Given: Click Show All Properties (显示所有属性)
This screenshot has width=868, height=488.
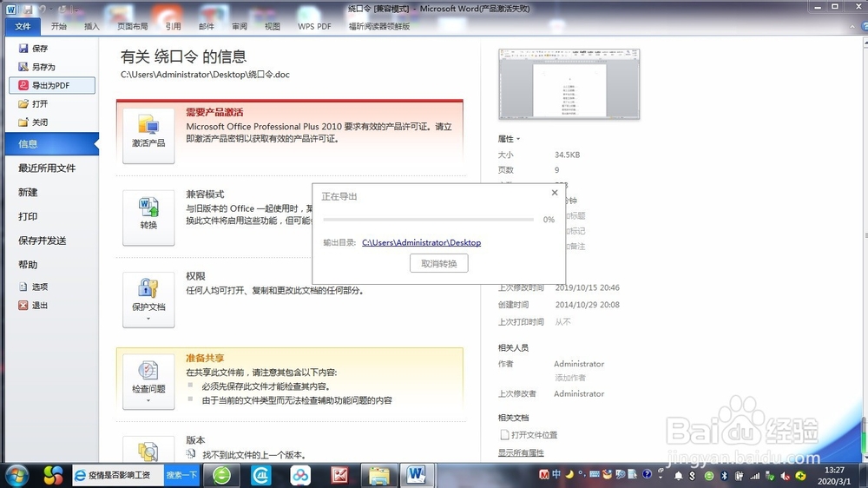Looking at the screenshot, I should tap(521, 452).
